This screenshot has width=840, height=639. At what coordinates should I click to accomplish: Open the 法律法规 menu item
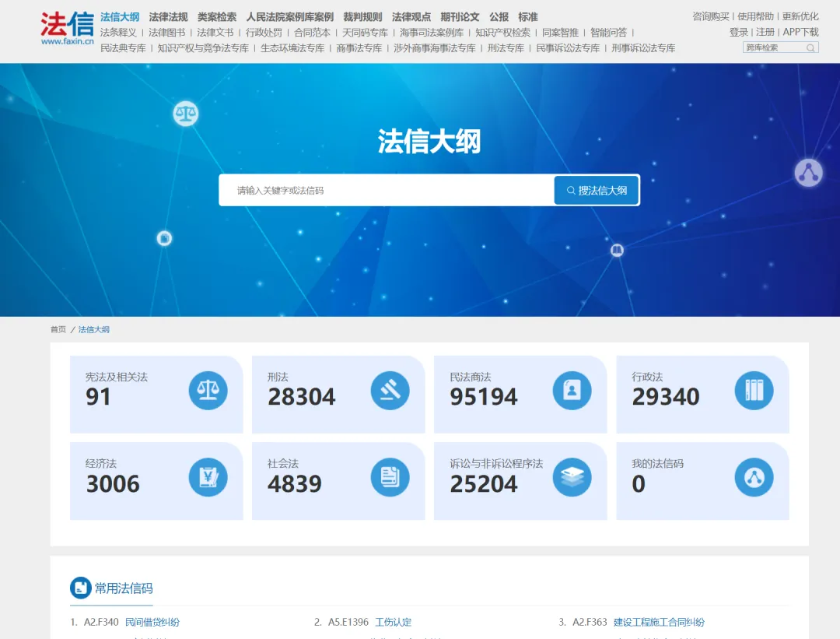[x=168, y=17]
